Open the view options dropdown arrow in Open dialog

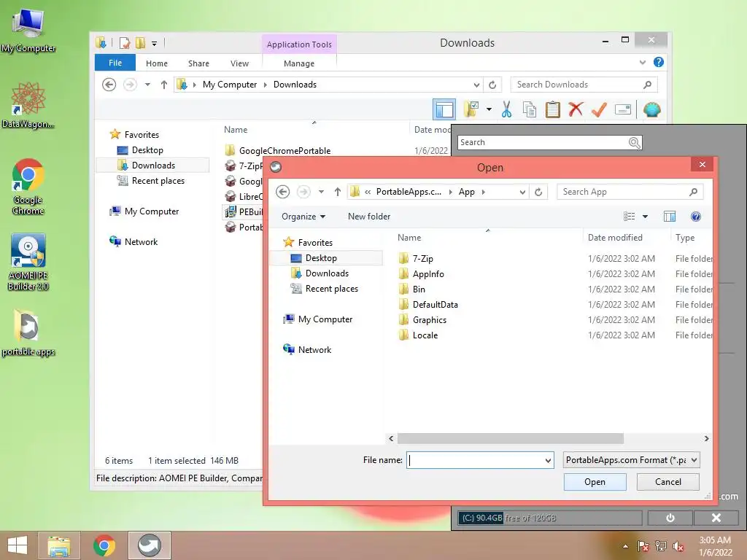645,216
